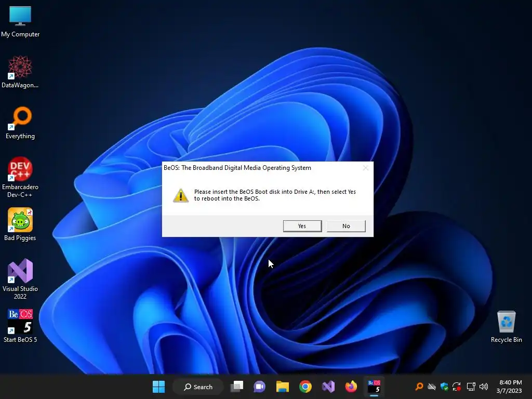Click Yes to reboot into BeOS
The width and height of the screenshot is (532, 399).
click(302, 226)
